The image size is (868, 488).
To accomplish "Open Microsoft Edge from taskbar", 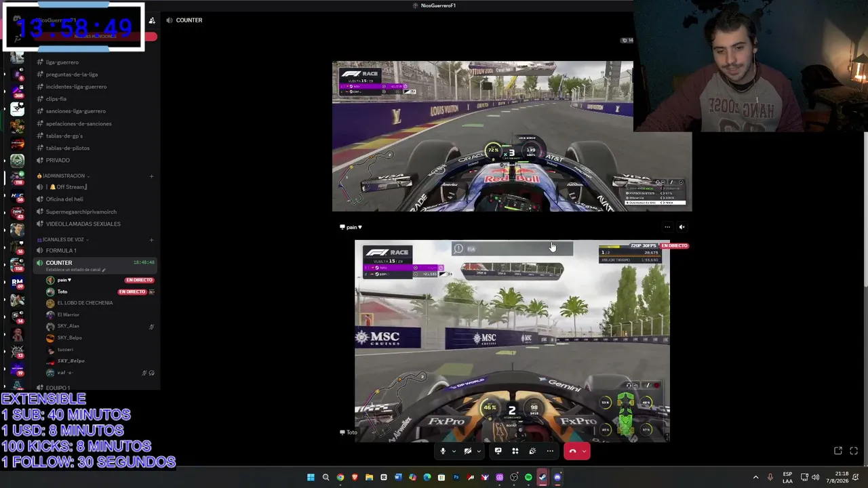I will 427,477.
